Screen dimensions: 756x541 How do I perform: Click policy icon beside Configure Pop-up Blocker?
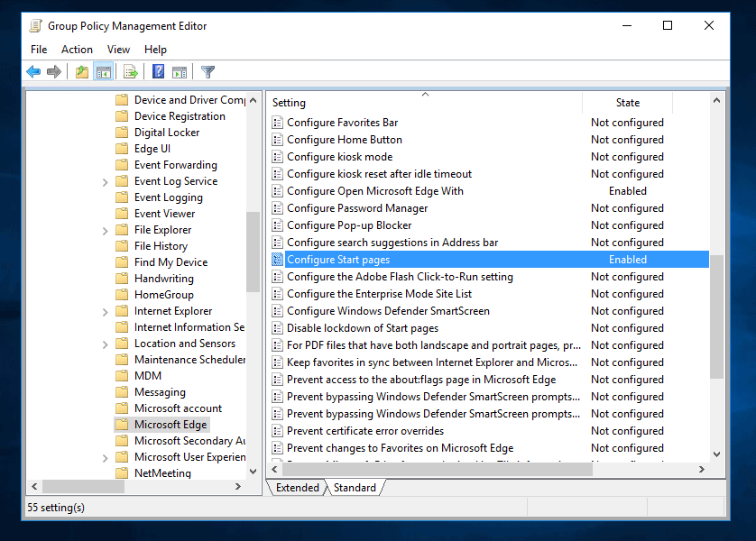[x=277, y=225]
